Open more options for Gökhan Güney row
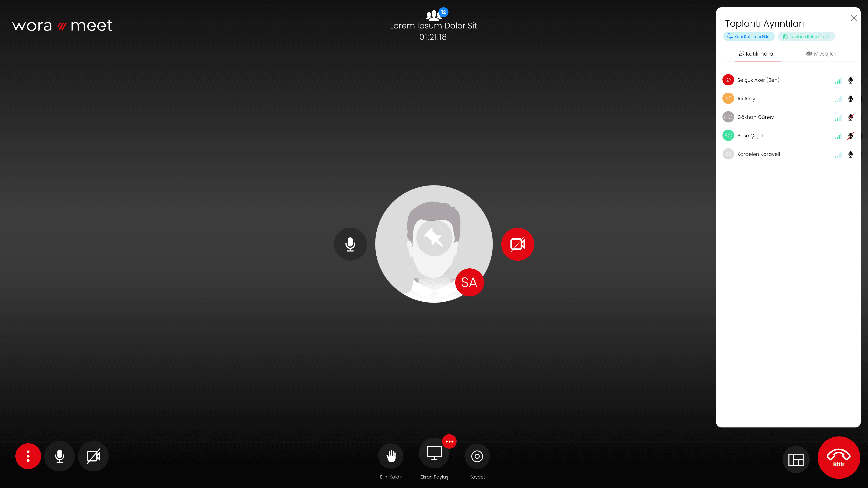The image size is (868, 488). 861,117
